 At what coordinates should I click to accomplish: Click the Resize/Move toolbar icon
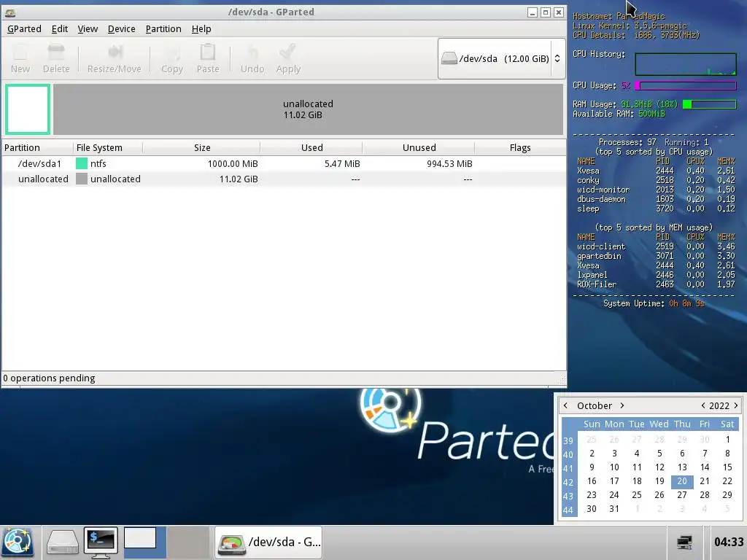click(x=115, y=58)
